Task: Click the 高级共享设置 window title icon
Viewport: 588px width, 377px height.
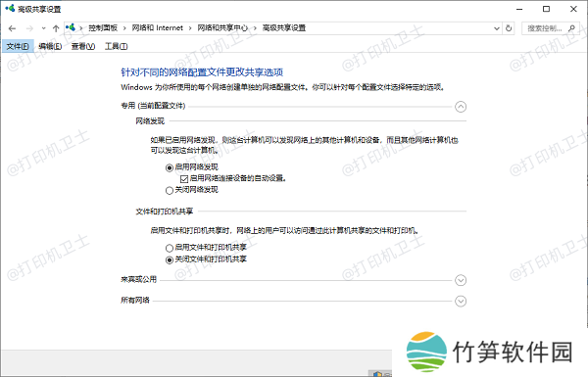Action: (10, 8)
